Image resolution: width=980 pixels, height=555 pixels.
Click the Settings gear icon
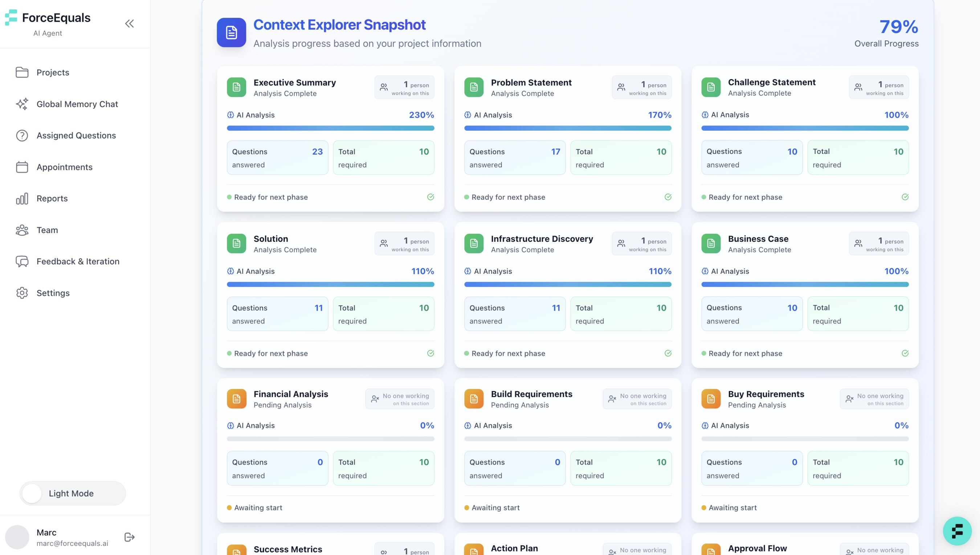pyautogui.click(x=22, y=293)
